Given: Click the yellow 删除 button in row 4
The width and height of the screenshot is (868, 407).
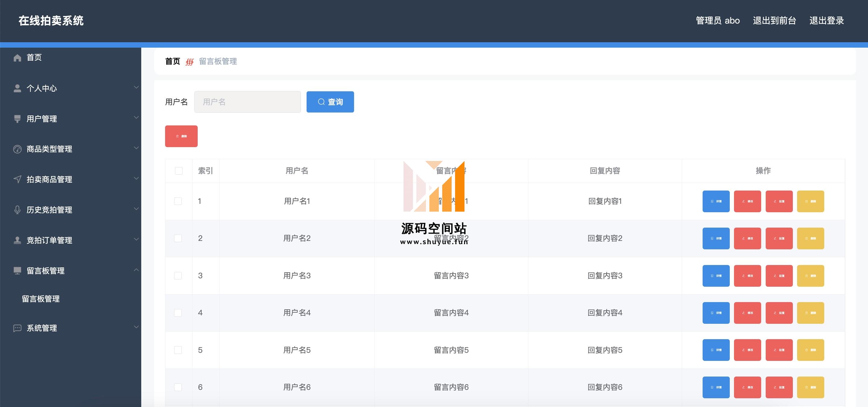Looking at the screenshot, I should point(810,313).
